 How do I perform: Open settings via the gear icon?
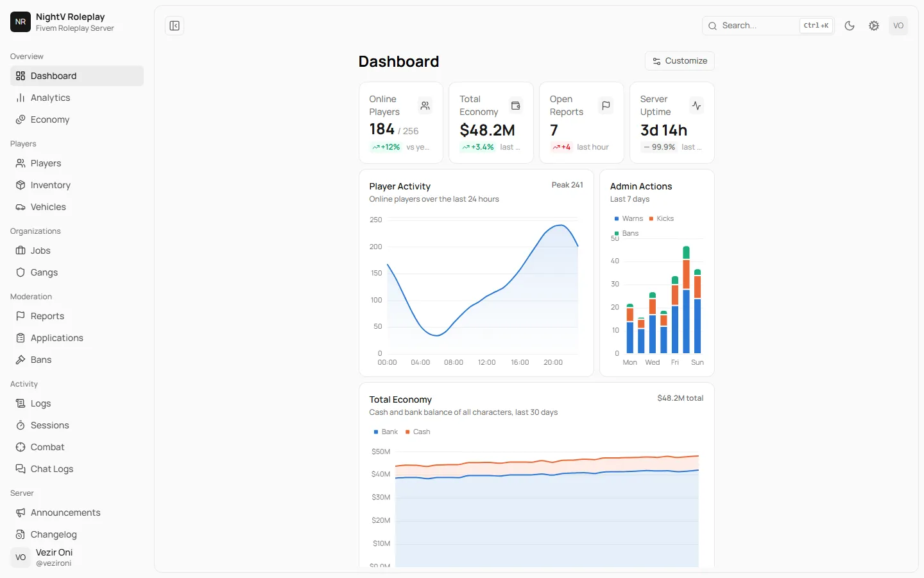coord(874,26)
